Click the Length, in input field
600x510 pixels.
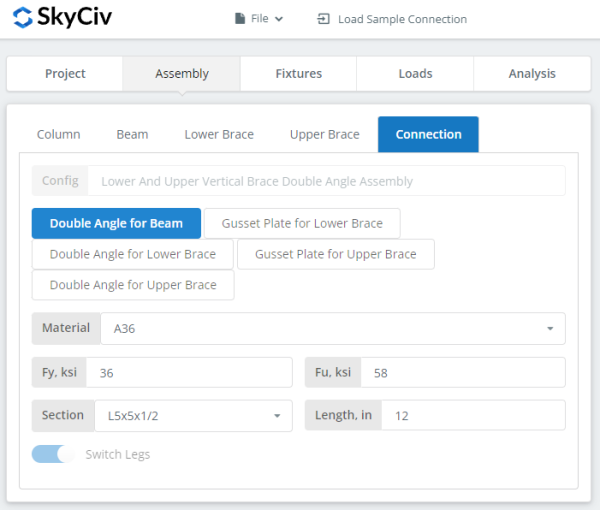(473, 415)
